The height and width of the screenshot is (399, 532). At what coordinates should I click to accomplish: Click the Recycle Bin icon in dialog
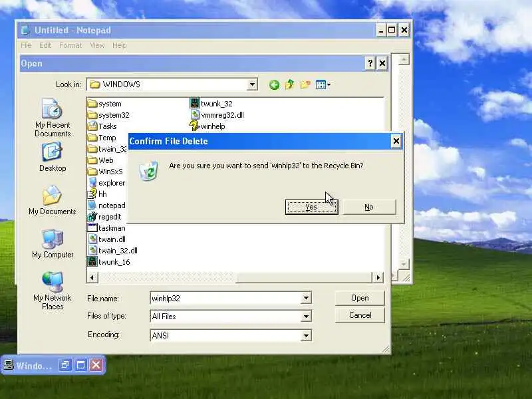tap(149, 170)
